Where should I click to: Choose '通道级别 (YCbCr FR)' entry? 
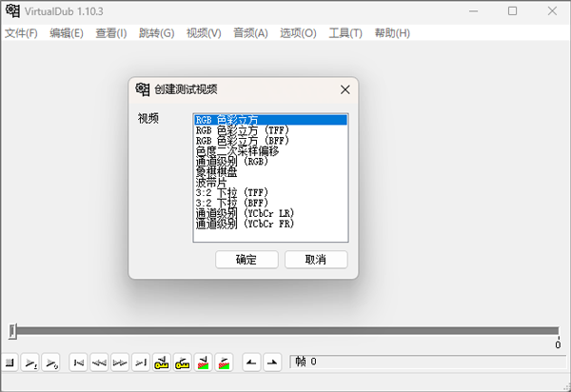point(270,224)
